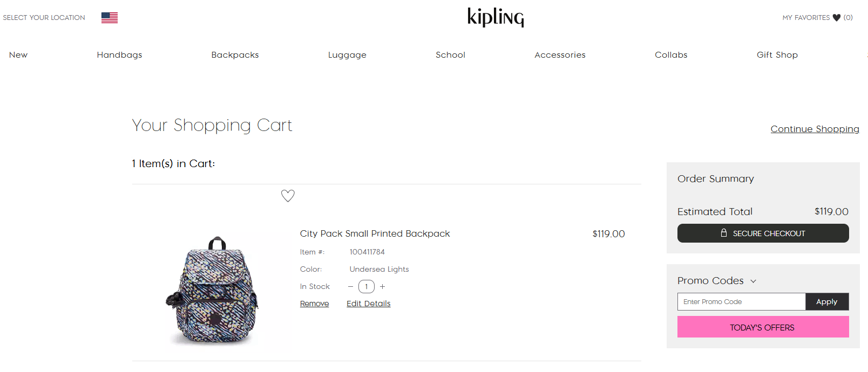
Task: Click the lock icon on Secure Checkout
Action: [724, 233]
